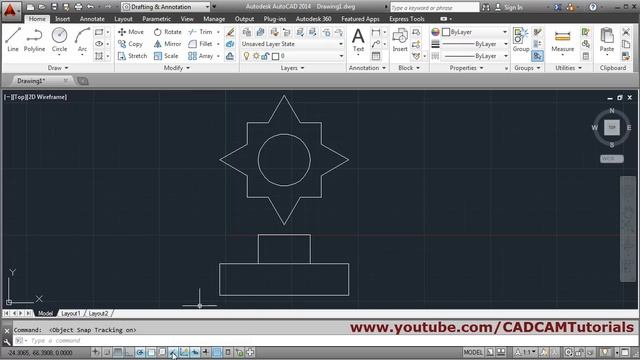
Task: Toggle layer 0 on/off lightbulb
Action: [246, 56]
